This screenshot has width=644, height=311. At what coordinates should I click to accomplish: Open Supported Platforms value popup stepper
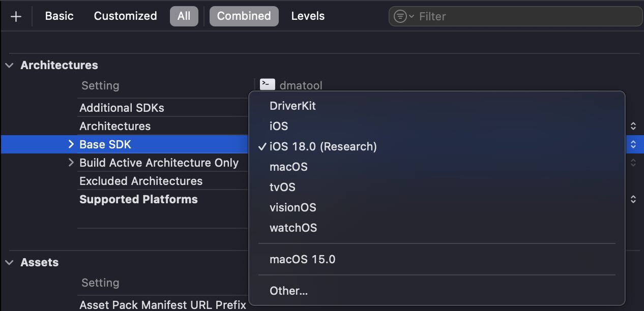[x=633, y=199]
